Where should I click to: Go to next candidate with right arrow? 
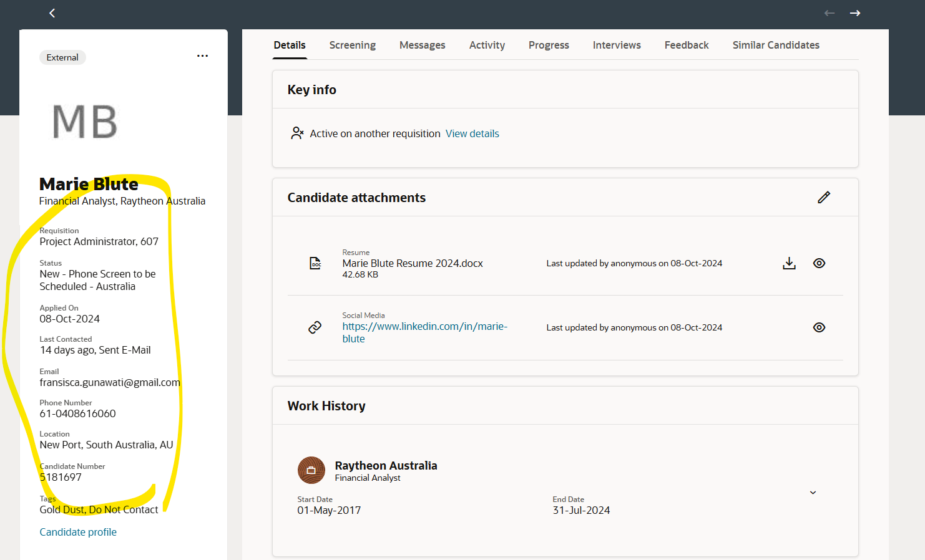(x=855, y=13)
